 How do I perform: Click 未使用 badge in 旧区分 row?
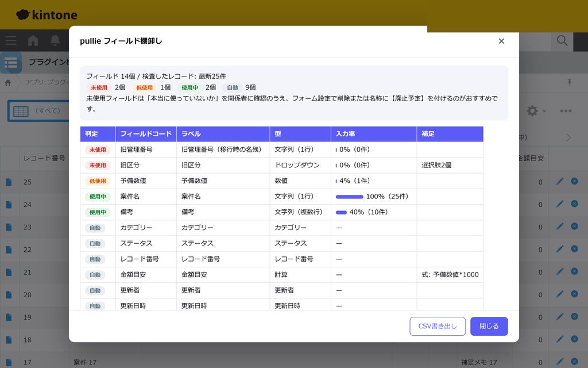98,166
